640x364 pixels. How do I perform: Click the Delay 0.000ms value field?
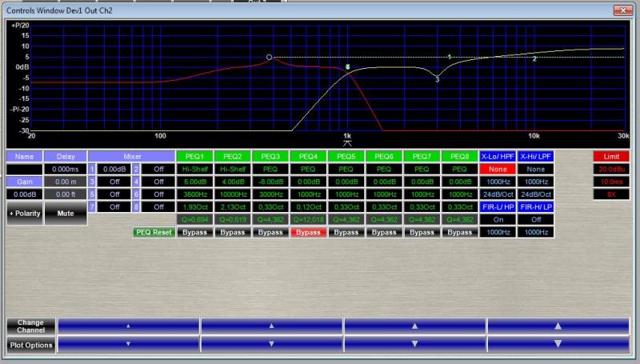point(64,169)
